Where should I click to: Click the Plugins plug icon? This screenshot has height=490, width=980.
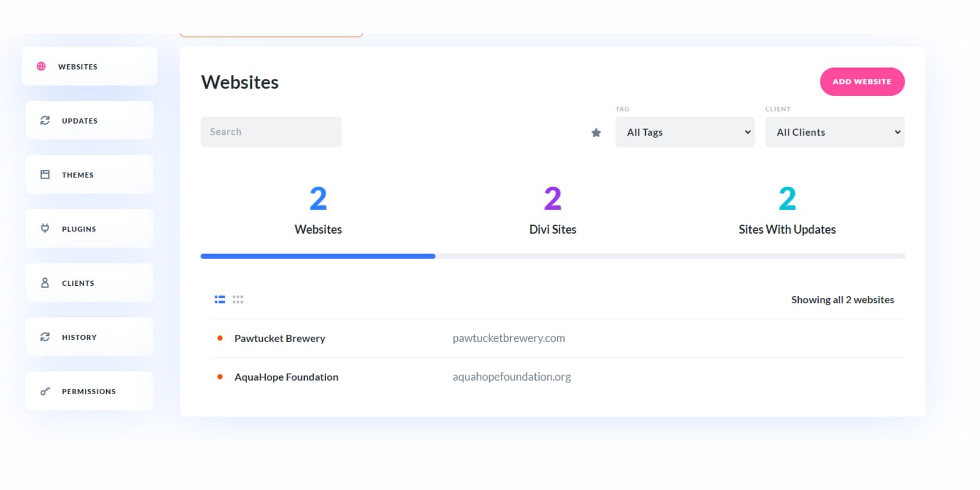click(x=45, y=229)
